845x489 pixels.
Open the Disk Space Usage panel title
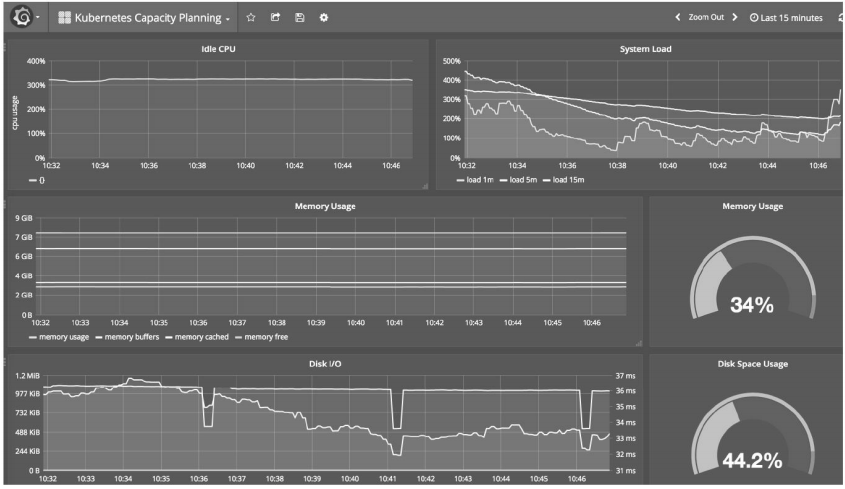(x=752, y=364)
